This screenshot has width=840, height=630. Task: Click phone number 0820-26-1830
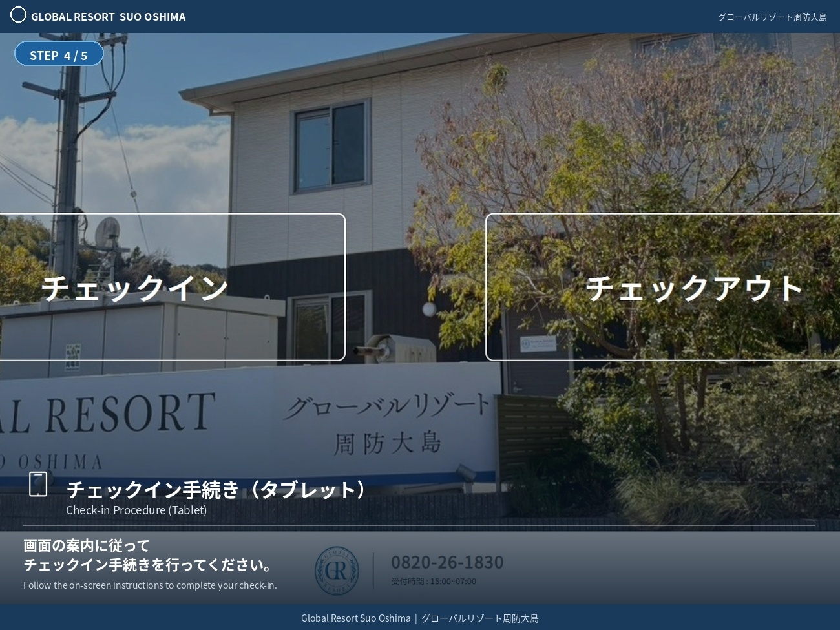click(447, 562)
